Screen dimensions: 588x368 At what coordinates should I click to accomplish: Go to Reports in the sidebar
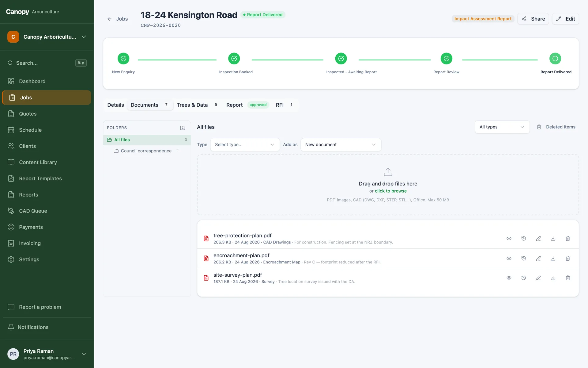coord(47,195)
